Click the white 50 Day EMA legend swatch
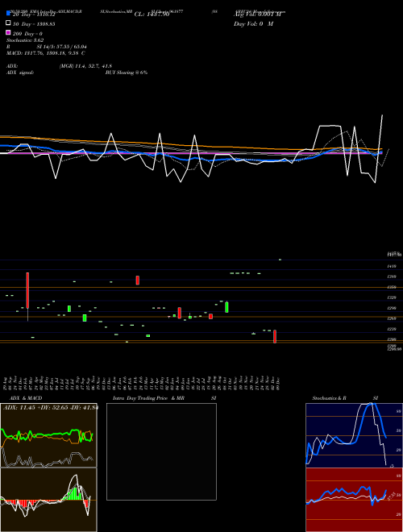The height and width of the screenshot is (532, 403). [x=8, y=23]
